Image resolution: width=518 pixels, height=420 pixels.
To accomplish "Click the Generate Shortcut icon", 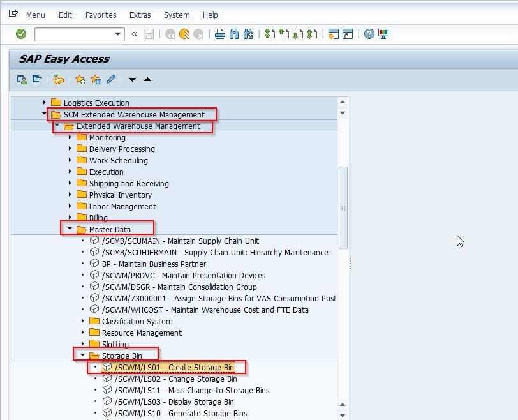I will click(348, 34).
